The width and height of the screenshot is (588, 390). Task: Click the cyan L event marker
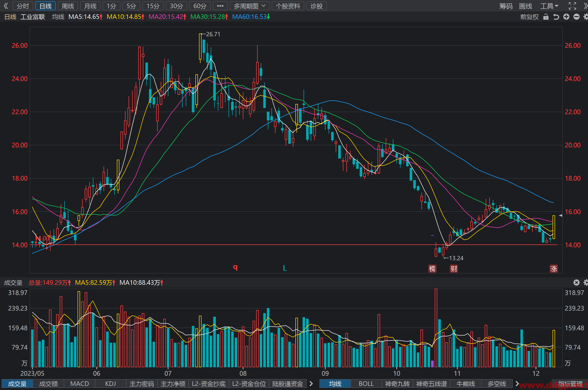[285, 268]
